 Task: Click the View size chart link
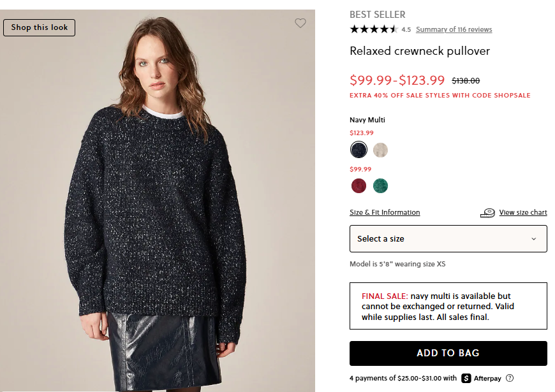click(x=523, y=212)
